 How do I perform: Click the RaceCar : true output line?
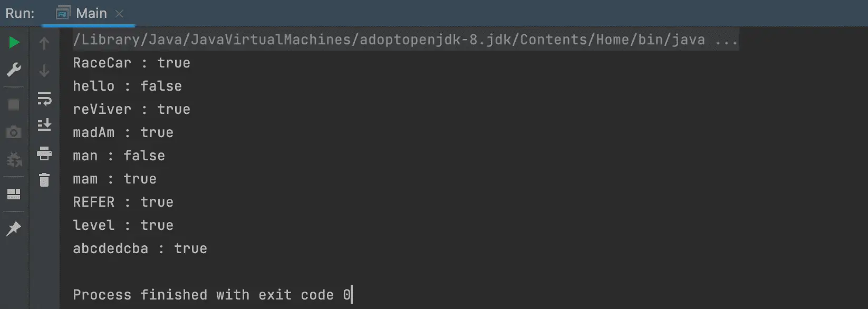tap(131, 63)
